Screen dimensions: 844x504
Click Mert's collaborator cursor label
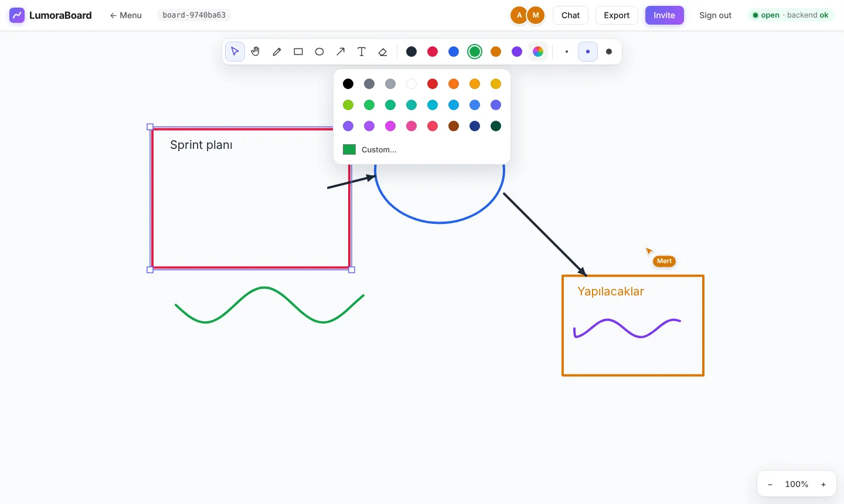pos(664,261)
